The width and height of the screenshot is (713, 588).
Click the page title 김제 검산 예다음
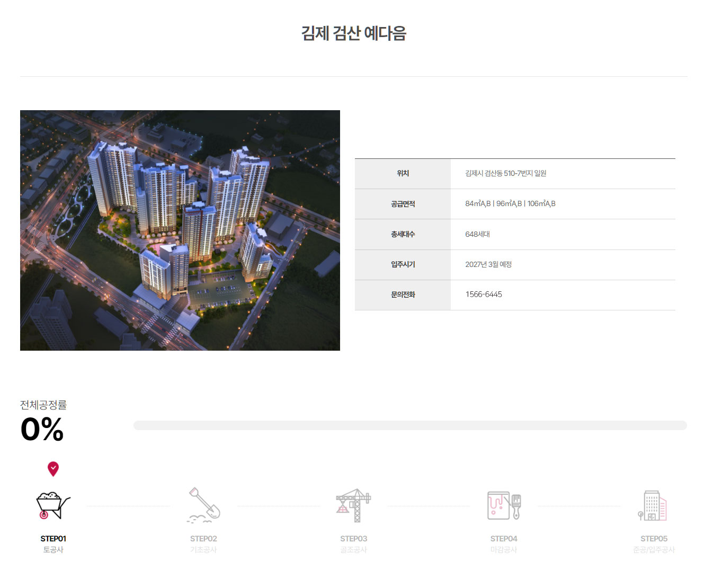[354, 33]
